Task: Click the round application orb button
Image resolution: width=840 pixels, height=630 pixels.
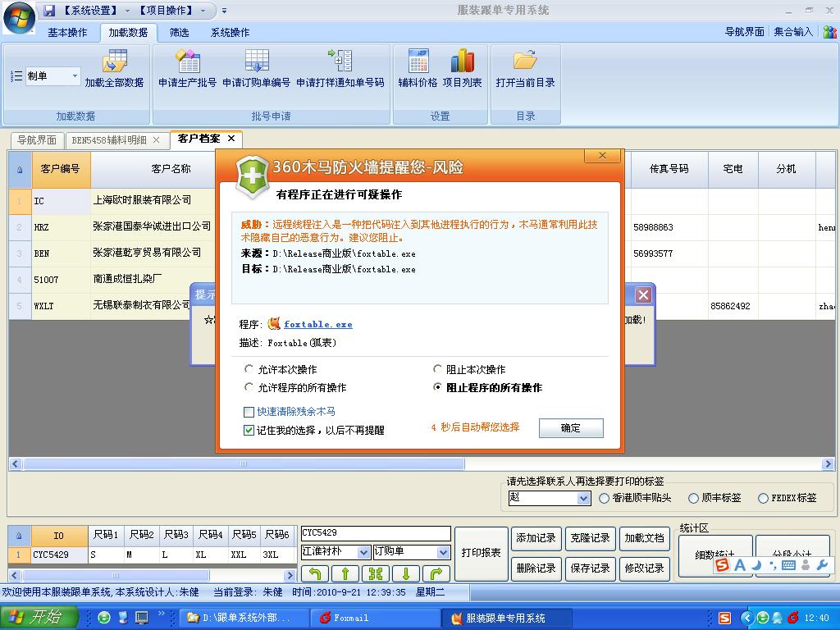Action: click(20, 17)
